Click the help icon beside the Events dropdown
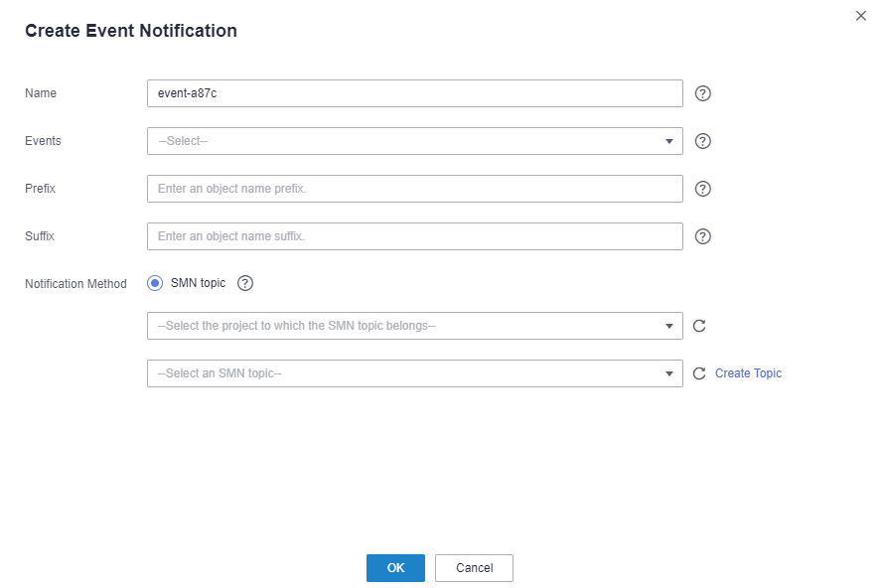Screen dimensions: 879x588 [x=702, y=141]
